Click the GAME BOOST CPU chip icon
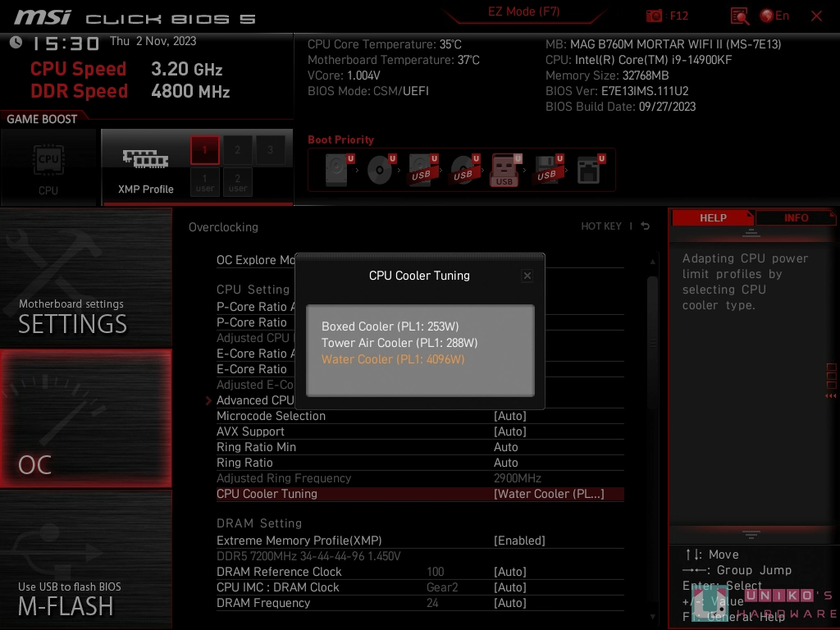This screenshot has width=840, height=630. coord(48,160)
